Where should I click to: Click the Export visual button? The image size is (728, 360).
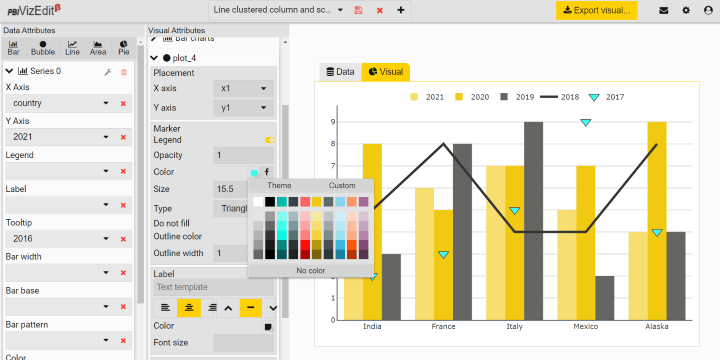click(597, 10)
